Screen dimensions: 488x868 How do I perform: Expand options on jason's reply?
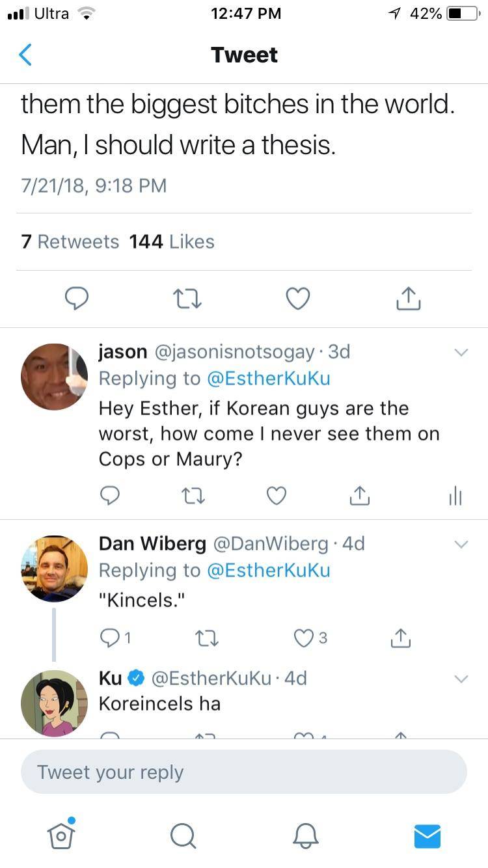[461, 352]
